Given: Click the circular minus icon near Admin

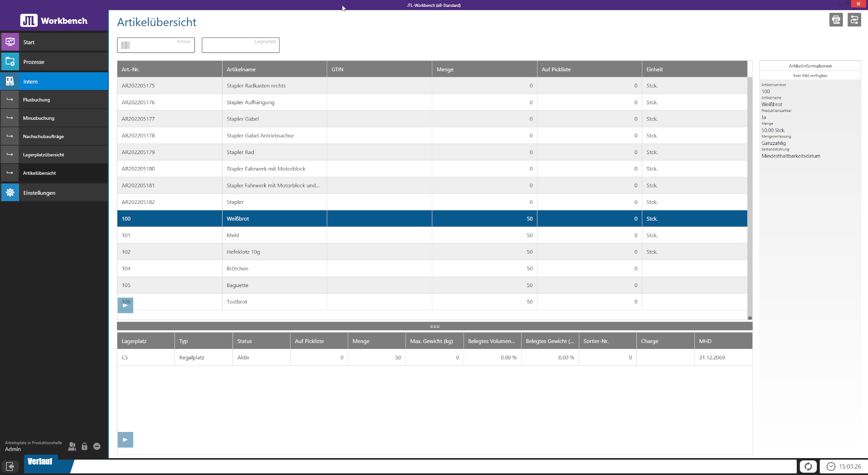Looking at the screenshot, I should point(97,446).
